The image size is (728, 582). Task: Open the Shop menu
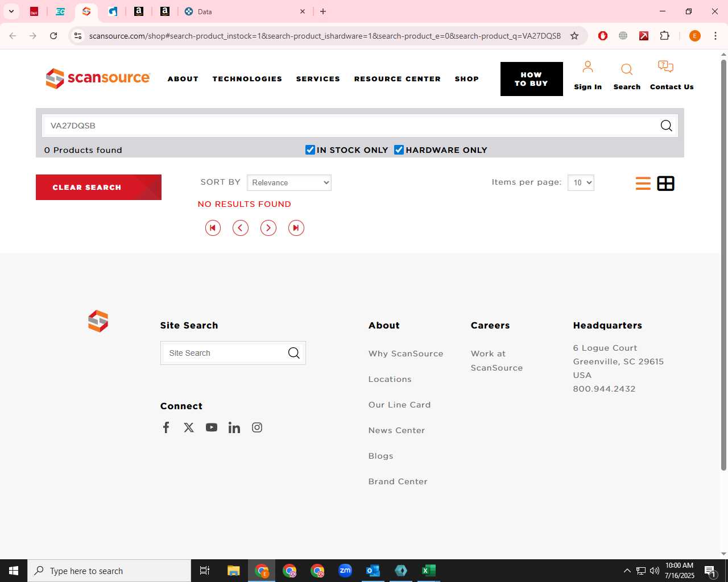[467, 79]
